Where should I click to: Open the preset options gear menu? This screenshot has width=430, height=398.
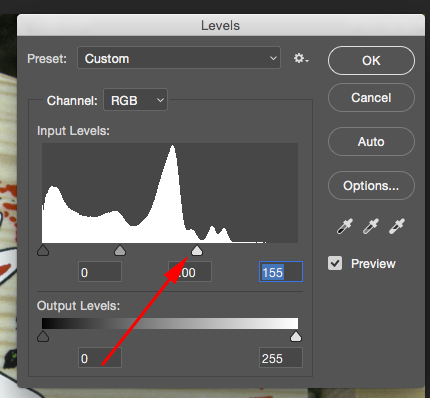301,59
